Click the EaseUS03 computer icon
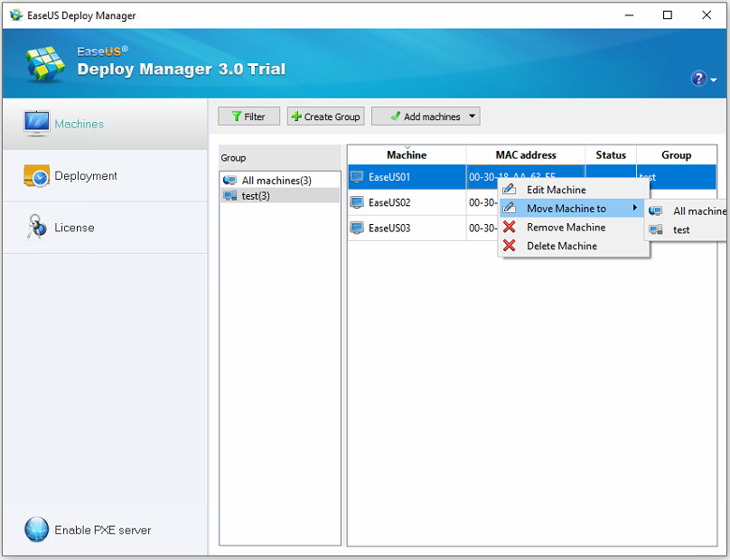The height and width of the screenshot is (560, 730). (357, 228)
